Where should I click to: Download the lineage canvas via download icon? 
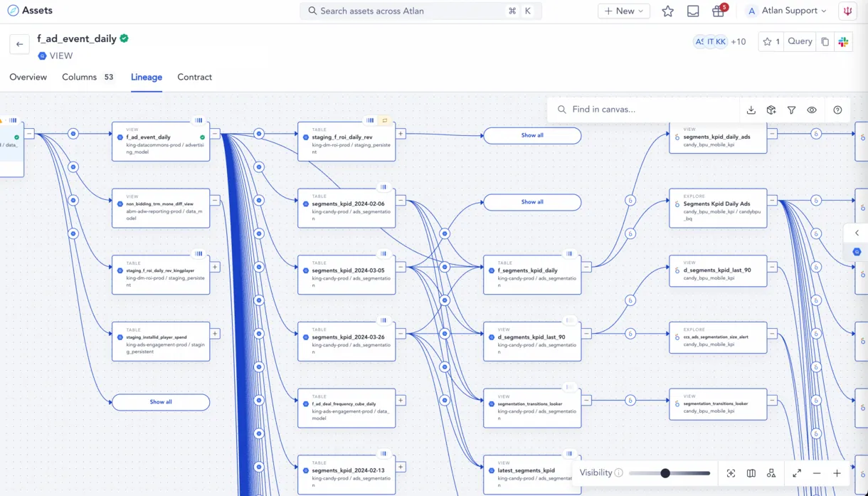tap(751, 110)
